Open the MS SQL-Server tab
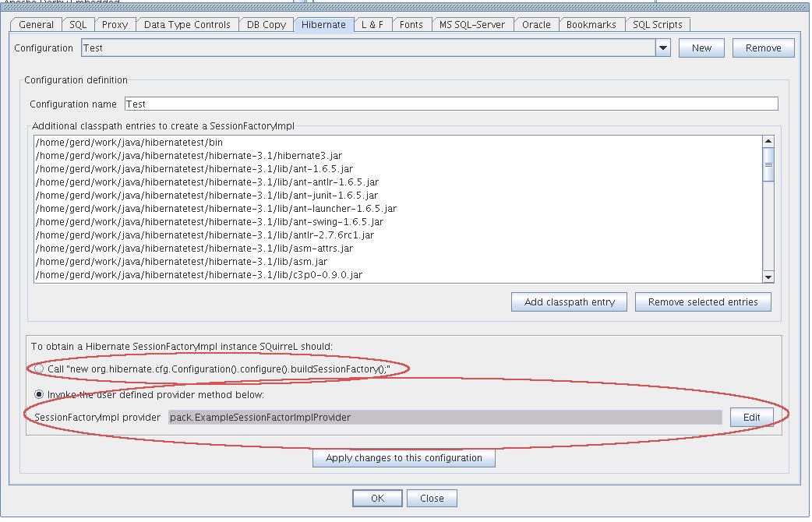Image resolution: width=812 pixels, height=522 pixels. (471, 24)
